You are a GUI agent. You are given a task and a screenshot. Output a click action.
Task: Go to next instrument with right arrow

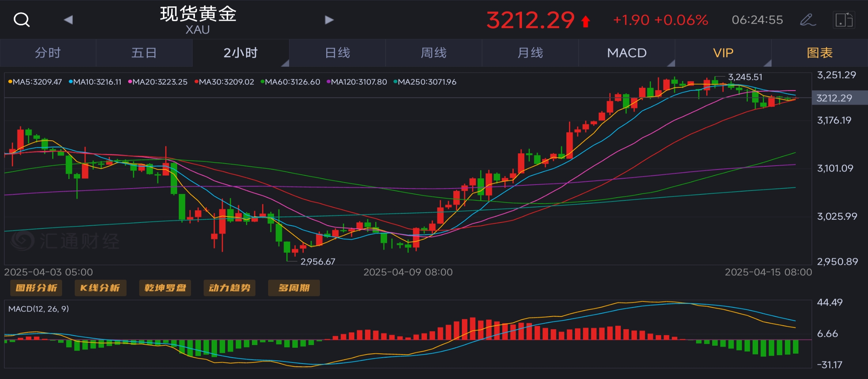(x=329, y=20)
